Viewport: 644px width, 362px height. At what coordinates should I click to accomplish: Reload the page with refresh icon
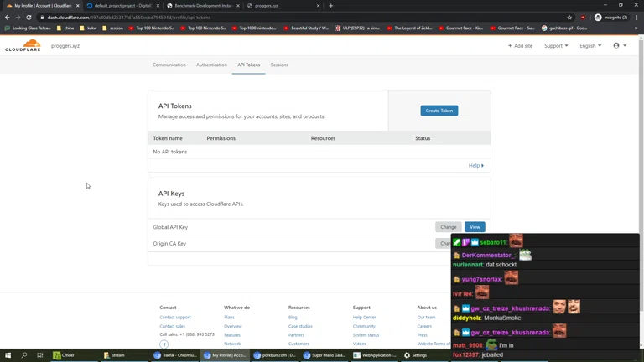pos(29,18)
